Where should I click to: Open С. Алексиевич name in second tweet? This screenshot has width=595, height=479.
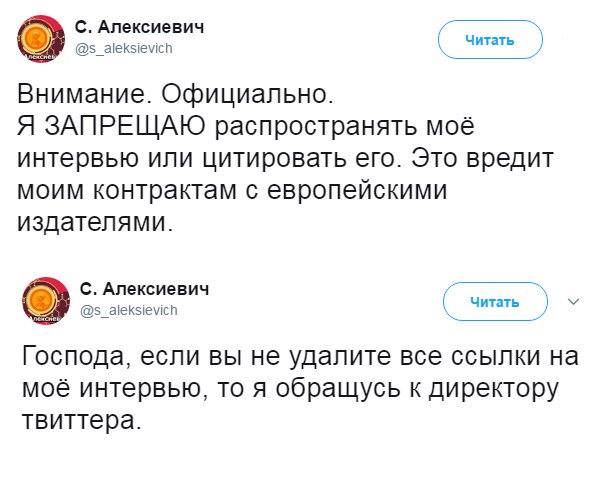145,289
